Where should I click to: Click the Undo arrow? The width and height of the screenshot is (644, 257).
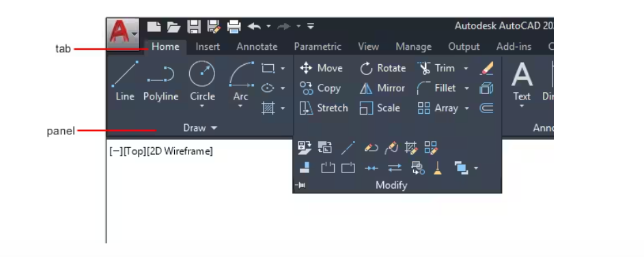254,27
